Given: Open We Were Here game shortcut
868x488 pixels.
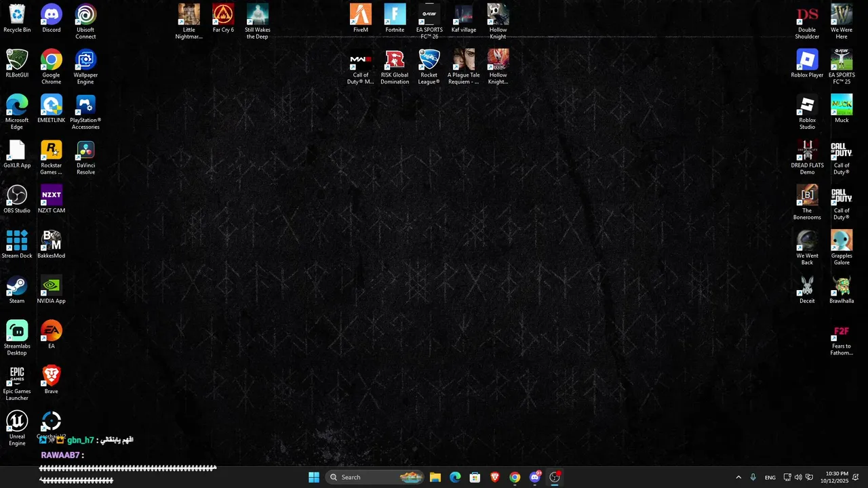Looking at the screenshot, I should [x=842, y=22].
